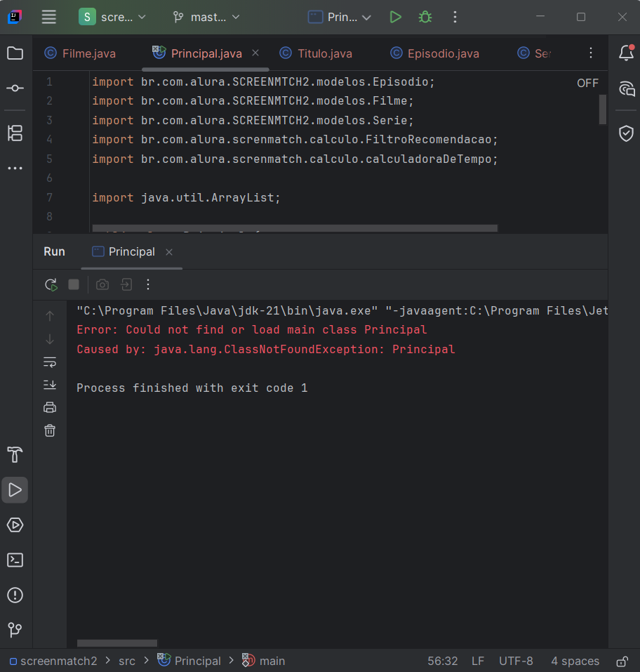Image resolution: width=640 pixels, height=672 pixels.
Task: Toggle soft-wrap in the console
Action: [x=50, y=362]
